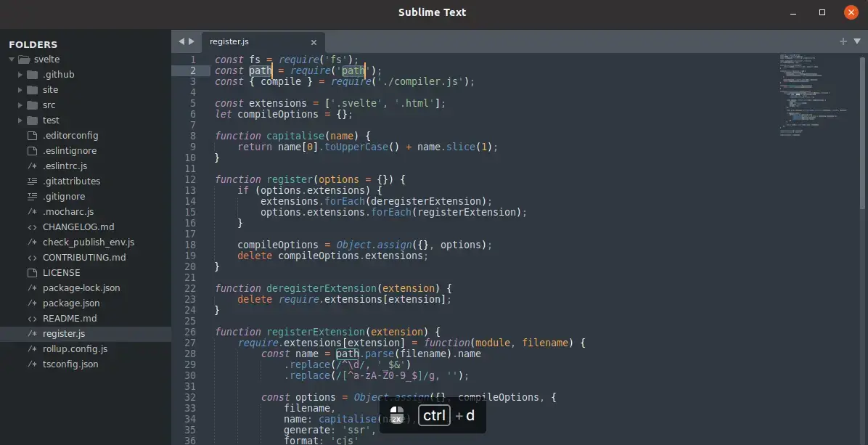The width and height of the screenshot is (868, 445).
Task: Click the .gitignore lines icon
Action: coord(32,197)
